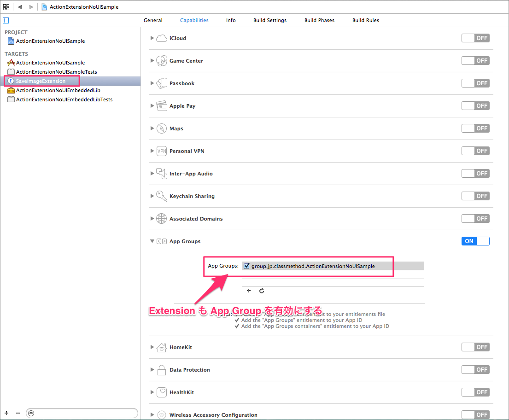509x420 pixels.
Task: Click the Keychain Sharing key icon
Action: click(x=162, y=196)
